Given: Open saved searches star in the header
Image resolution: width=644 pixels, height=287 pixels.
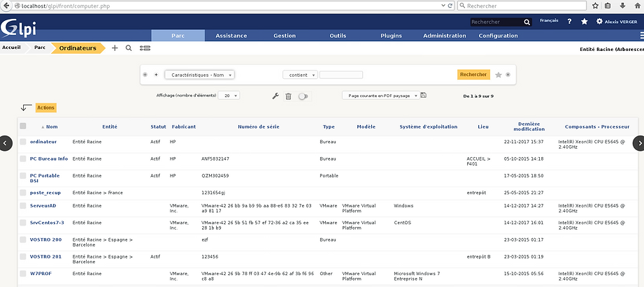Looking at the screenshot, I should tap(585, 22).
